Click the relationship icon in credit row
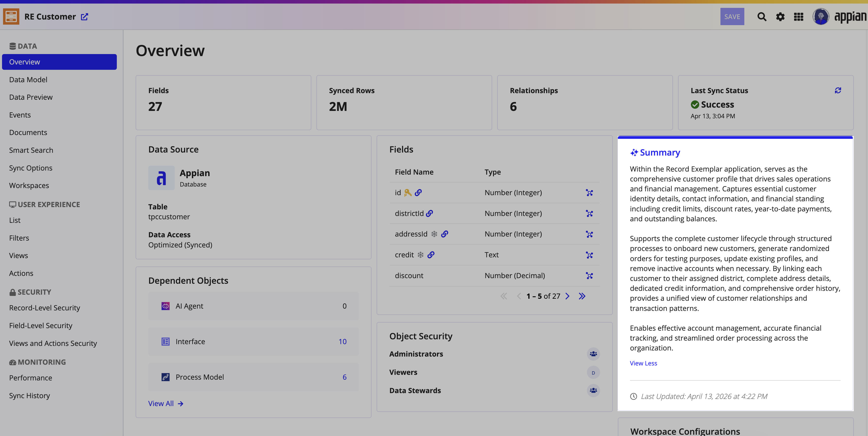The image size is (868, 436). pos(589,255)
